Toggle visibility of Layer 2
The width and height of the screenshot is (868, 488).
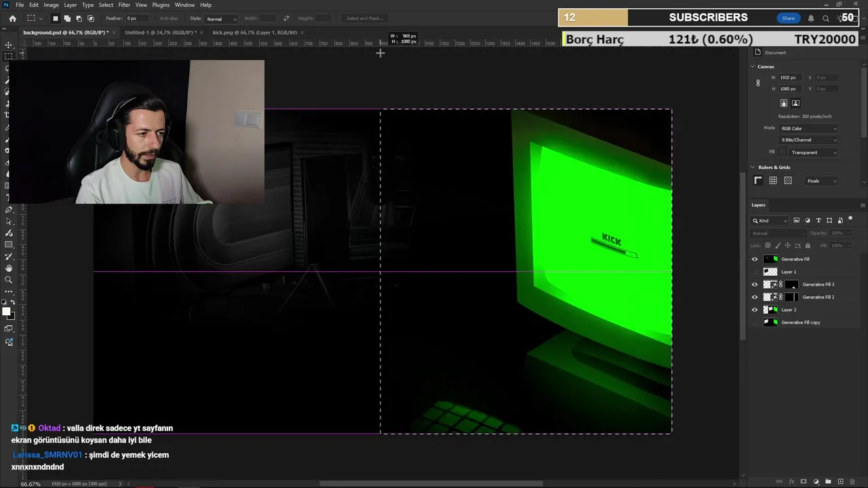tap(755, 310)
